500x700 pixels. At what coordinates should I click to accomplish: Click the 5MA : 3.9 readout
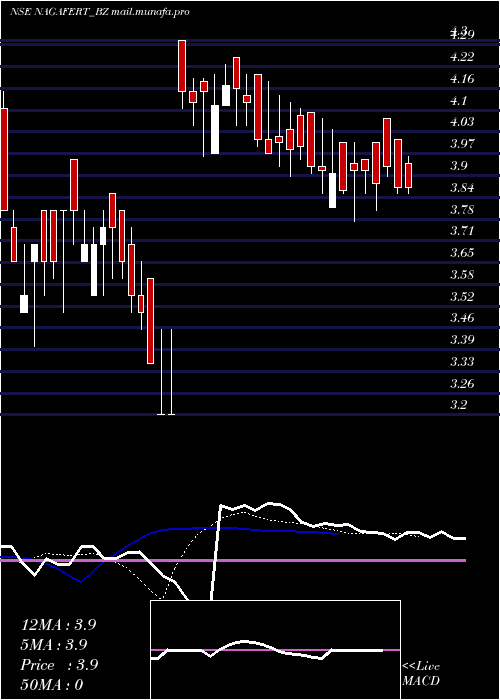[x=54, y=645]
